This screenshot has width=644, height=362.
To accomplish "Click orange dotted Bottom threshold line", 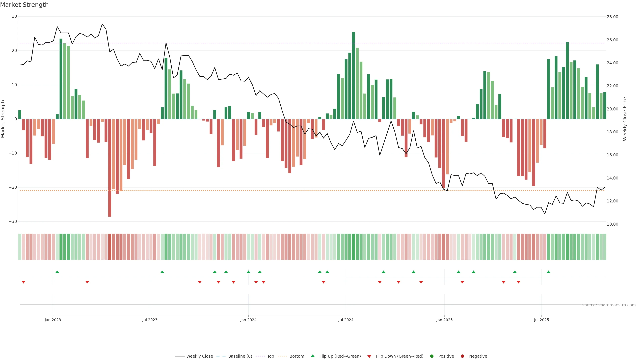I will tap(250, 191).
